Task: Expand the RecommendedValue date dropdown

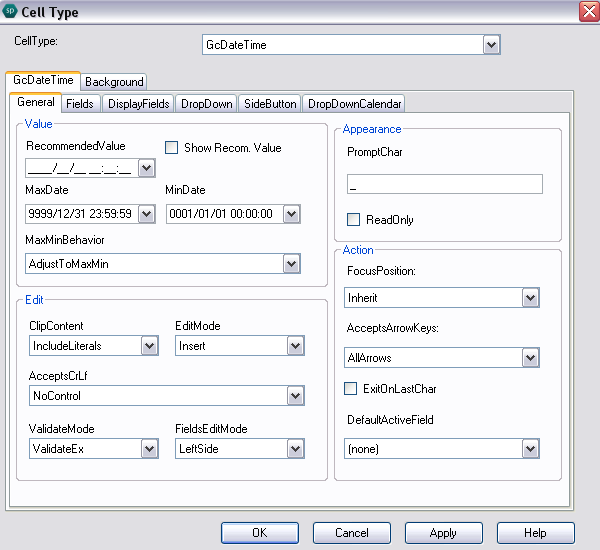Action: [x=147, y=168]
